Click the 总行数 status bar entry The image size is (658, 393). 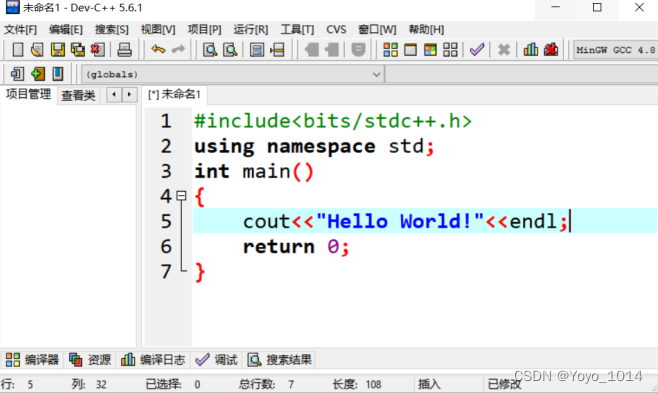[267, 384]
